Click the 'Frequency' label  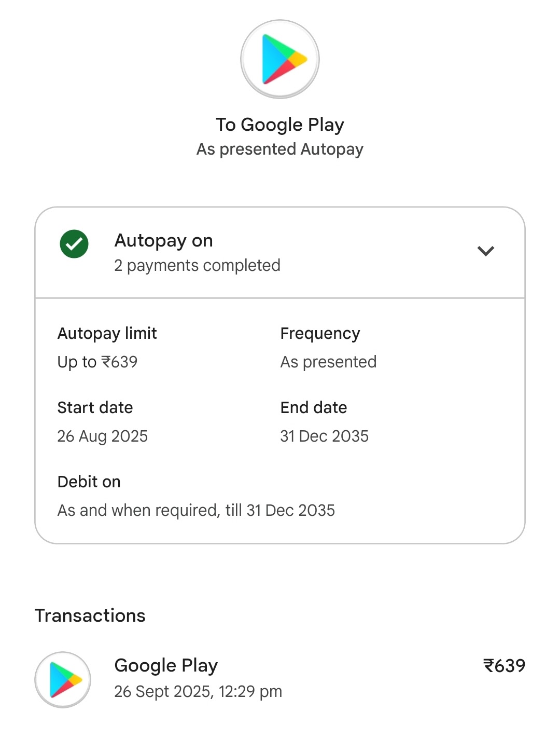point(320,333)
